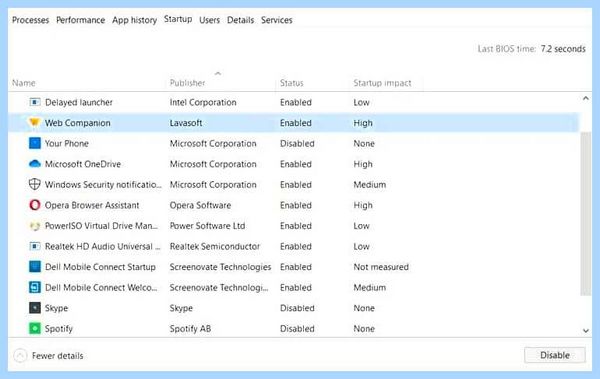Screen dimensions: 600x379
Task: Click the Realtek HD Audio icon
Action: pyautogui.click(x=35, y=246)
